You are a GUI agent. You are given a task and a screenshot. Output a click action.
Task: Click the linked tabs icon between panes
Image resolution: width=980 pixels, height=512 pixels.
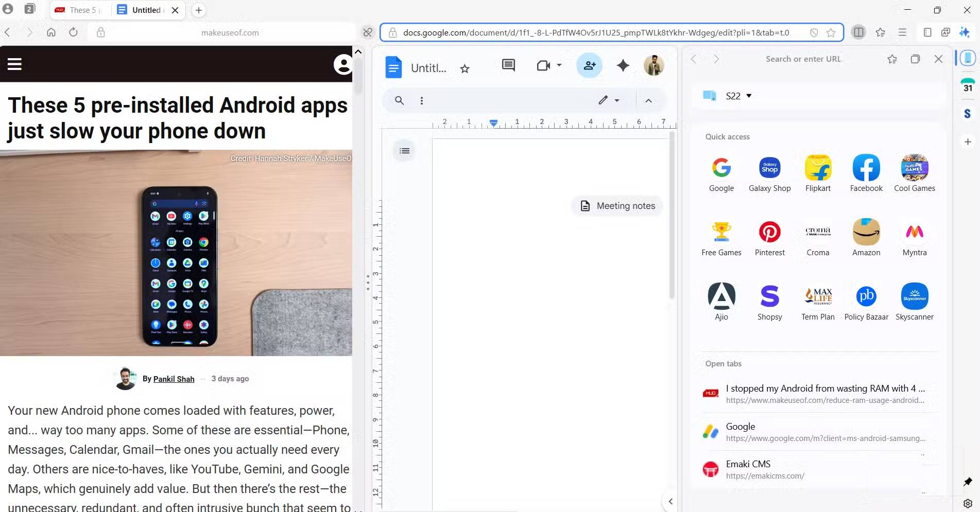pyautogui.click(x=368, y=32)
